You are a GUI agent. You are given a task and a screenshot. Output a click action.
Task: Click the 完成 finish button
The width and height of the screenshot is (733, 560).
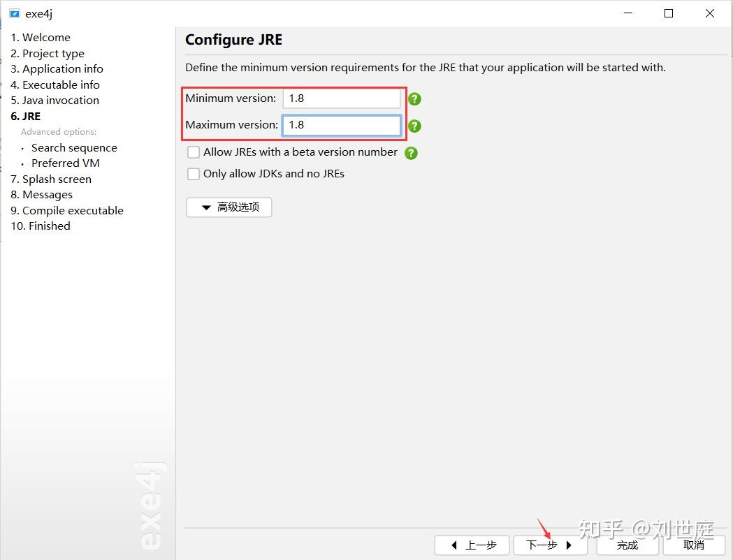tap(627, 545)
